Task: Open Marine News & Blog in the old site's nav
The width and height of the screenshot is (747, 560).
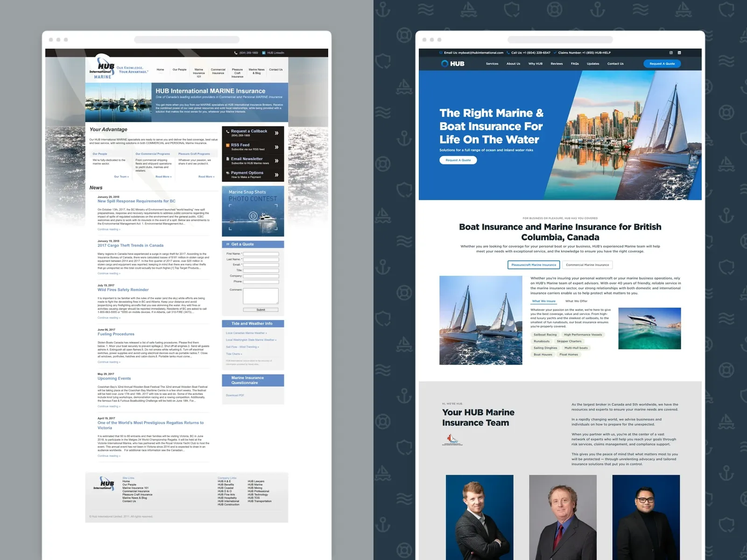Action: (x=257, y=71)
